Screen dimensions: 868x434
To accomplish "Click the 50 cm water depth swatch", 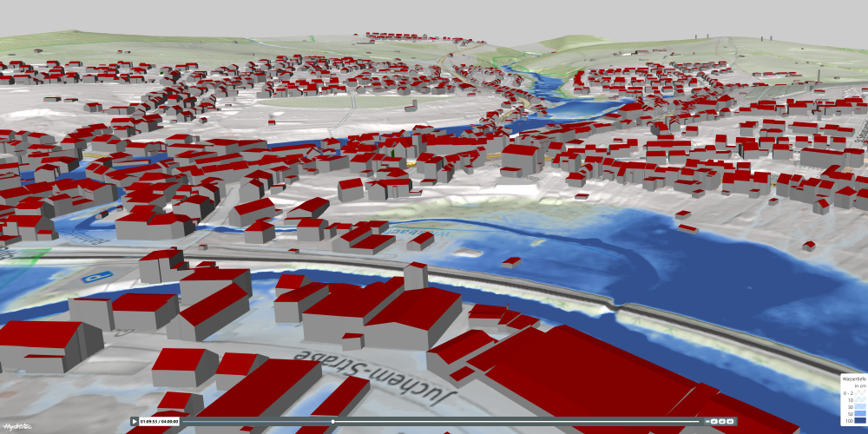I will pos(860,413).
